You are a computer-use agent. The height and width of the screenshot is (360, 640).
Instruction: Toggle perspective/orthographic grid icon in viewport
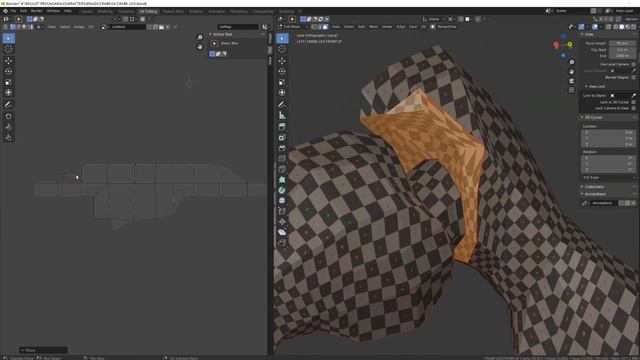(572, 90)
